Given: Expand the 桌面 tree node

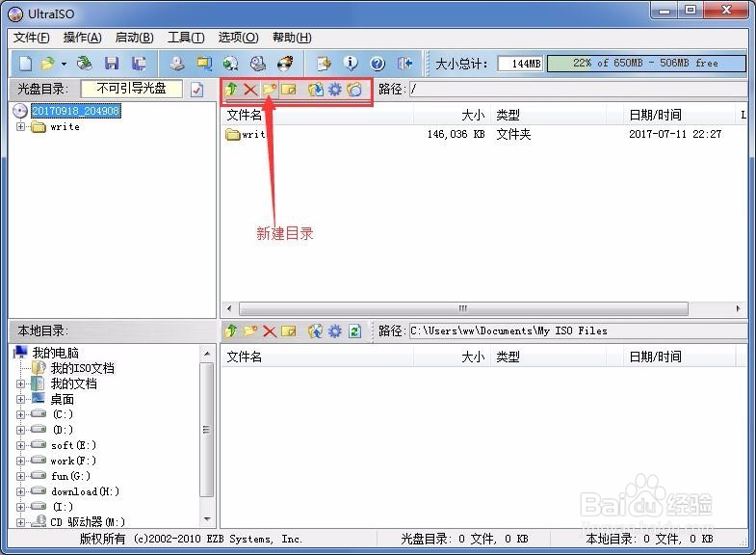Looking at the screenshot, I should pos(20,399).
